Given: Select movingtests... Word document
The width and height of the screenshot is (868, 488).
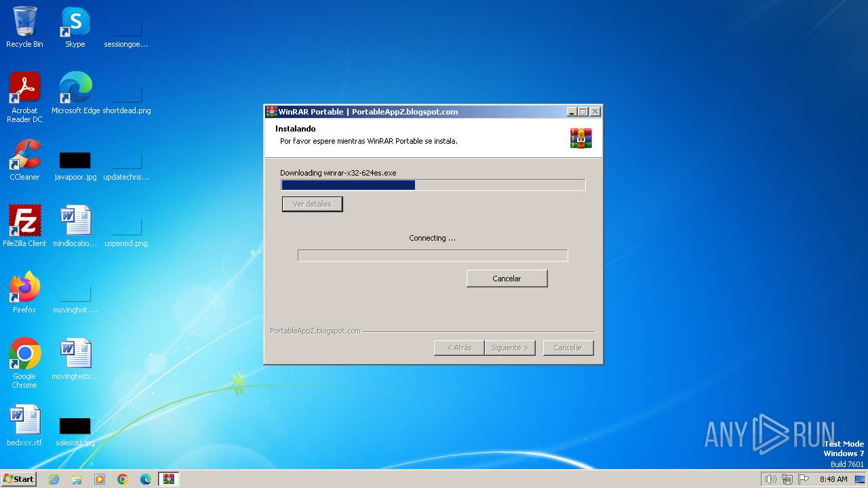Looking at the screenshot, I should tap(75, 359).
